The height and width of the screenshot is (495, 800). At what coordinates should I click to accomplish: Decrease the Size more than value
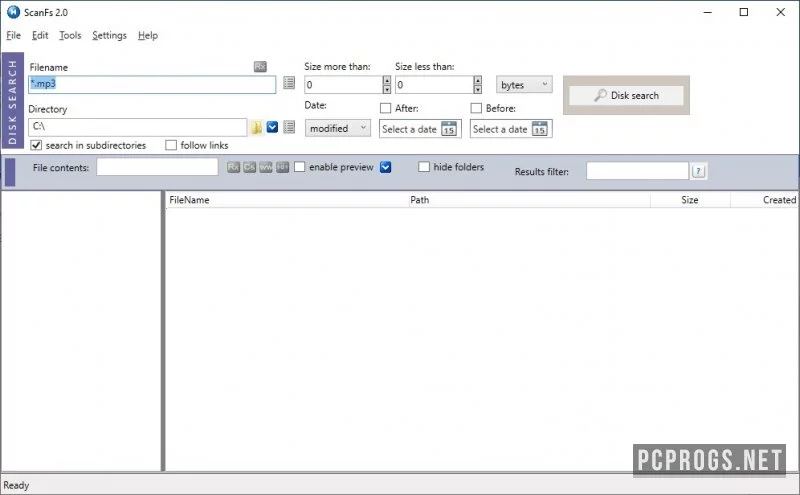[x=387, y=89]
